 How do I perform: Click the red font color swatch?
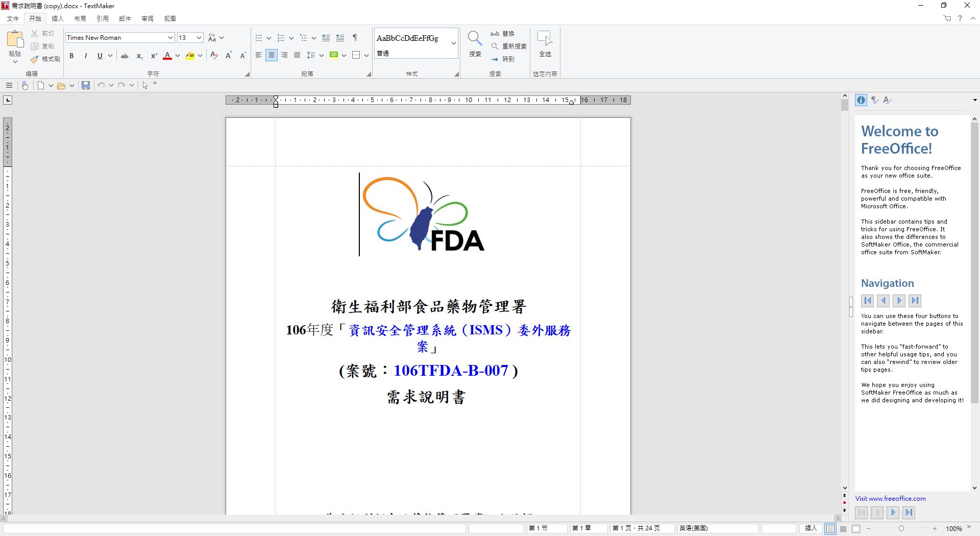tap(167, 56)
